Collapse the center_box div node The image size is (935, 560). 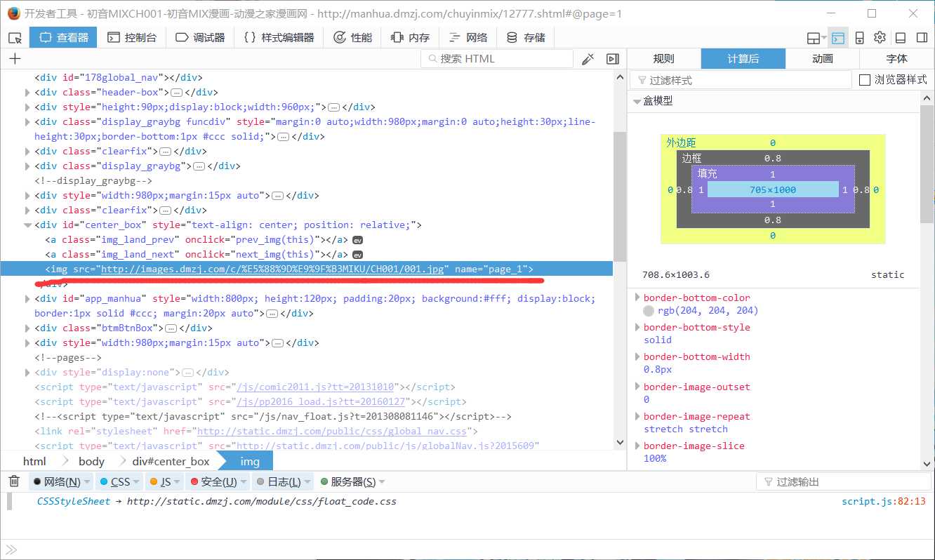click(28, 225)
